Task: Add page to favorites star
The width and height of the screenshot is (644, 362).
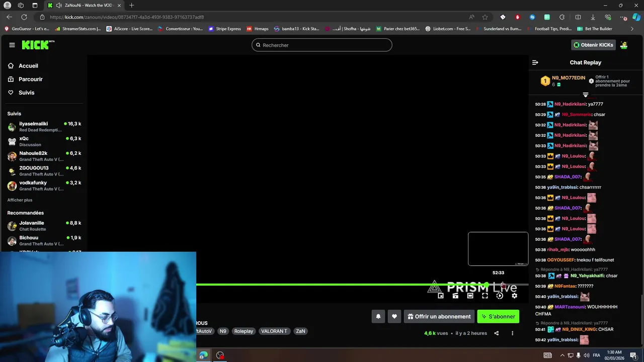Action: 485,17
